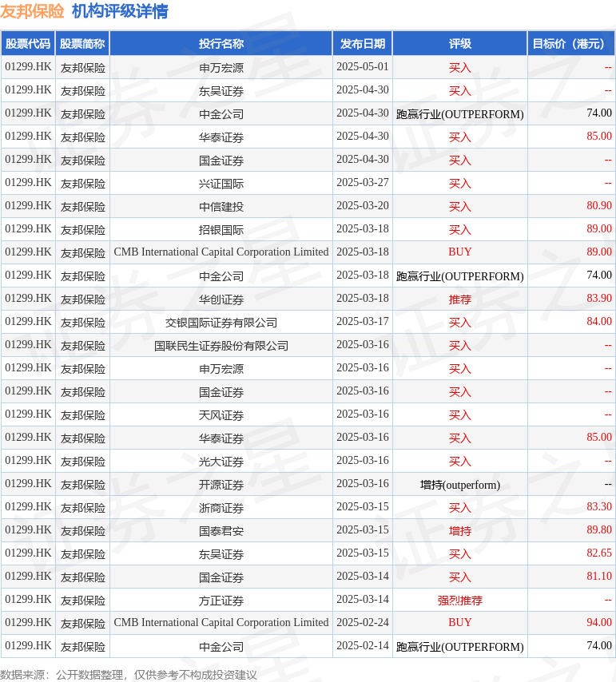This screenshot has width=616, height=682.
Task: Click 招银国际 broker name
Action: 221,229
